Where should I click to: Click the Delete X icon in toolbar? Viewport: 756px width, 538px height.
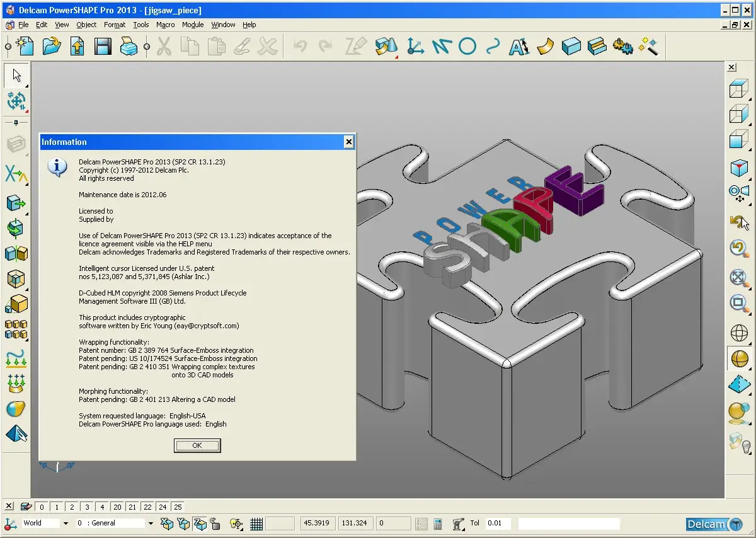coord(267,47)
